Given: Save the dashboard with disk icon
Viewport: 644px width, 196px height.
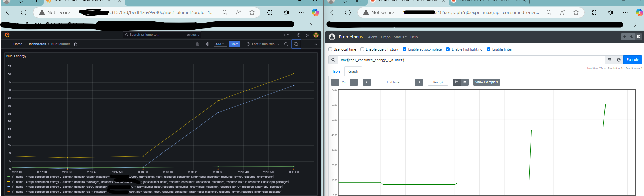Looking at the screenshot, I should coord(198,44).
